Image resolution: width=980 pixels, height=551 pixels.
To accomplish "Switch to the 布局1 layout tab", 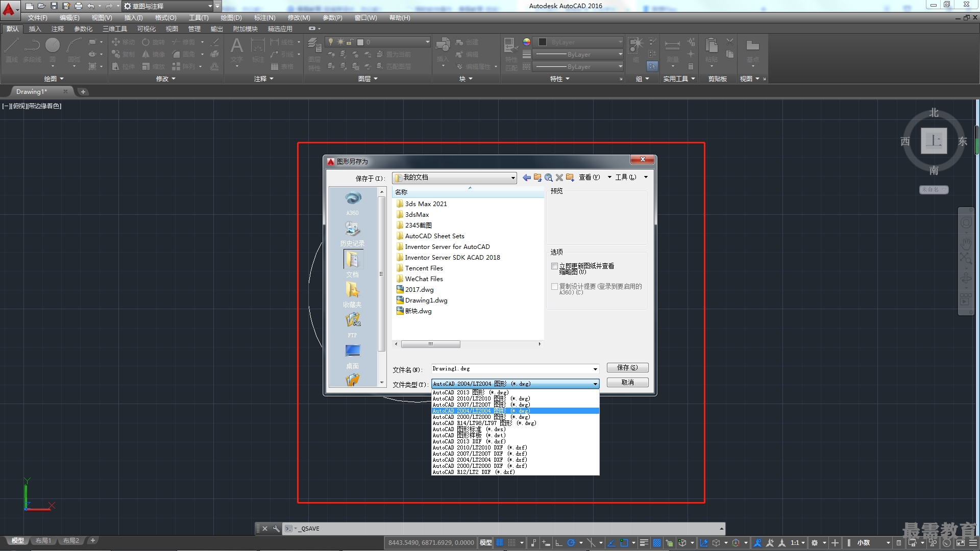I will coord(43,541).
